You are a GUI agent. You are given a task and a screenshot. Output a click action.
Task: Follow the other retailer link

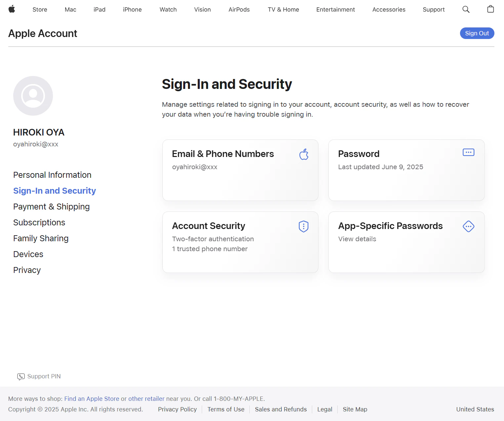pyautogui.click(x=146, y=399)
